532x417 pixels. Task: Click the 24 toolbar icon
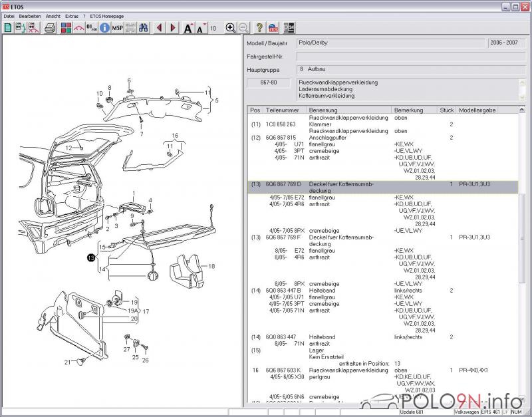pos(289,28)
